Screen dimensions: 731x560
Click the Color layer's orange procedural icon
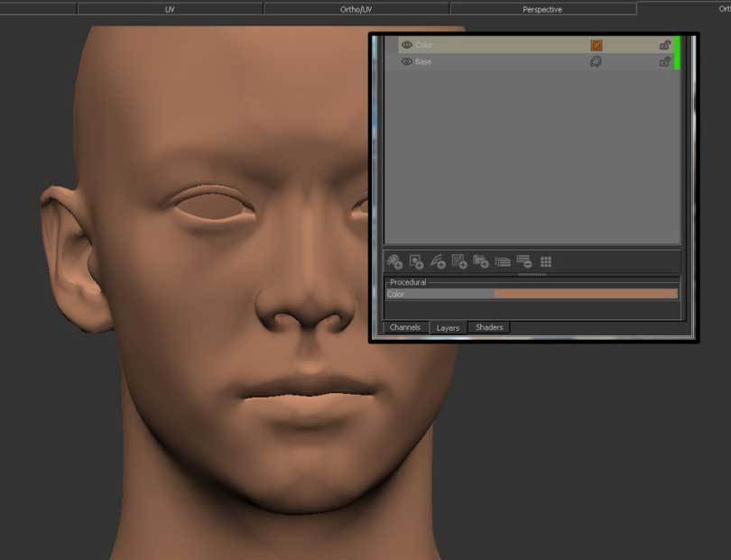coord(597,45)
